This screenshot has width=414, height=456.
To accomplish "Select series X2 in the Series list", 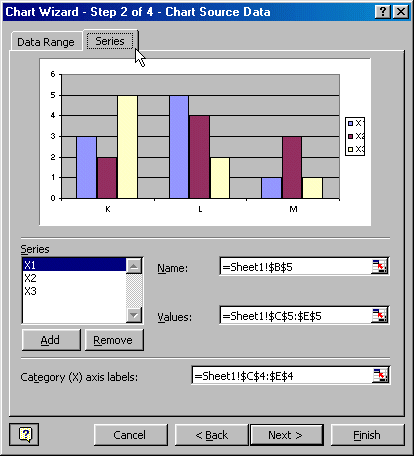I will click(74, 278).
